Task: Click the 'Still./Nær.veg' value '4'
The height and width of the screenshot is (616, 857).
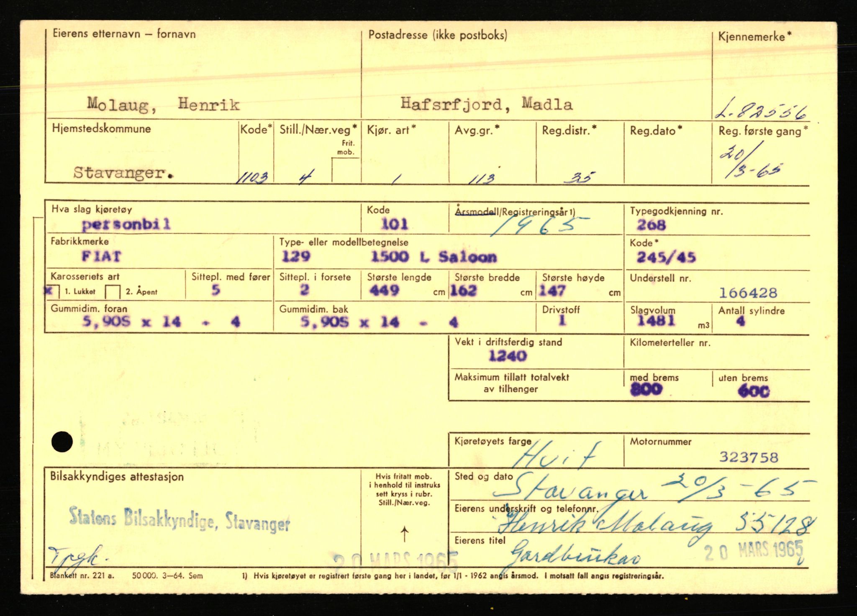Action: (x=304, y=177)
